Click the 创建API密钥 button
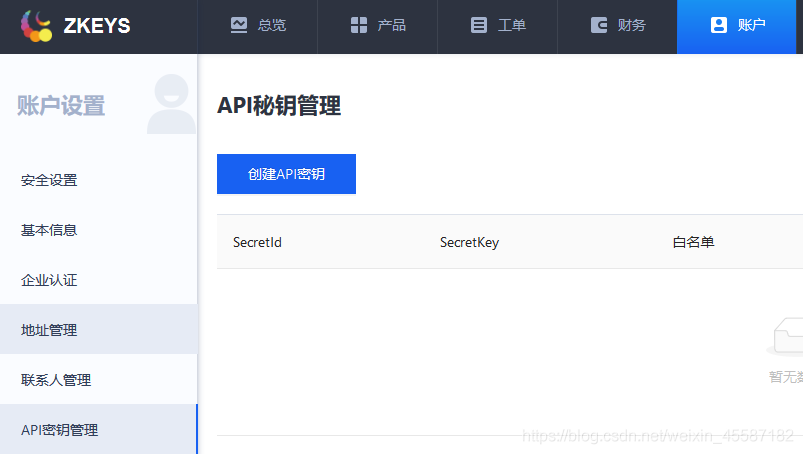Screen dimensions: 803x454 click(286, 174)
